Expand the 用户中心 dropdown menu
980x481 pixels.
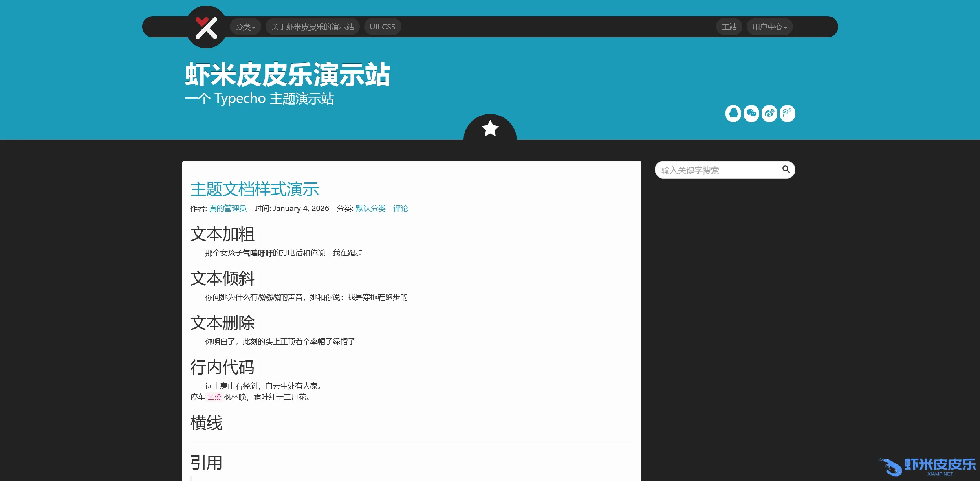click(769, 27)
